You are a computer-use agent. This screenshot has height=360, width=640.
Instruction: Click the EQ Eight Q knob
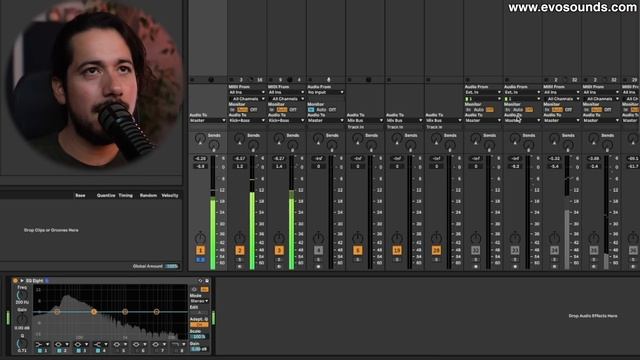pyautogui.click(x=22, y=343)
